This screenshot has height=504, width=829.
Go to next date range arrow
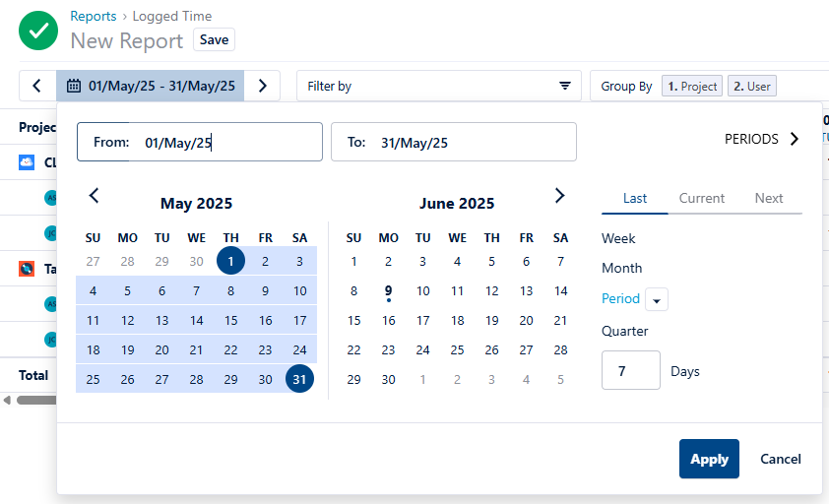click(262, 86)
